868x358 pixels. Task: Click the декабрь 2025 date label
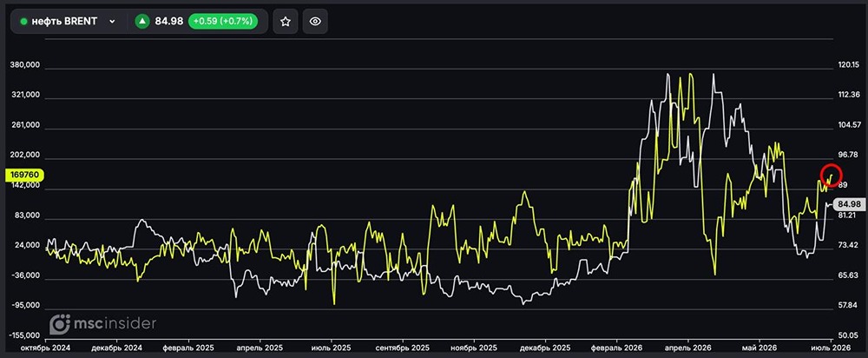pos(545,348)
